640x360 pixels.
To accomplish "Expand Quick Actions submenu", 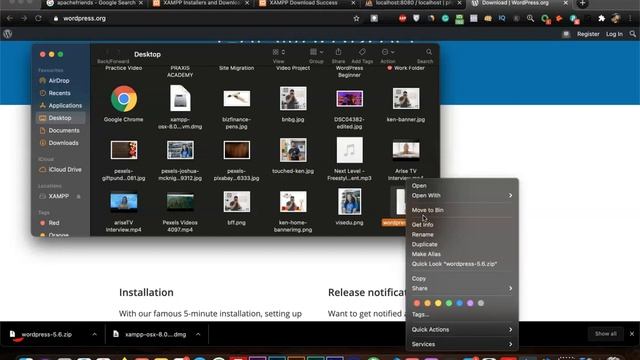I will click(x=462, y=330).
